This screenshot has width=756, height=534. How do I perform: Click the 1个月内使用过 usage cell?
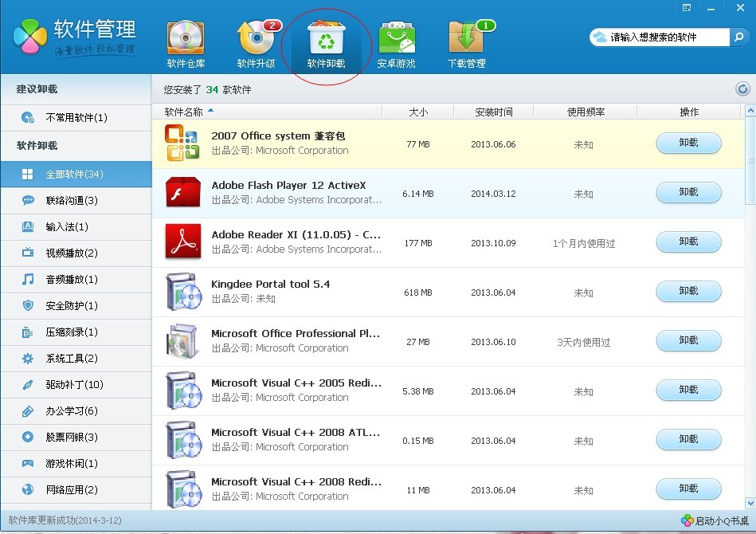[x=584, y=244]
